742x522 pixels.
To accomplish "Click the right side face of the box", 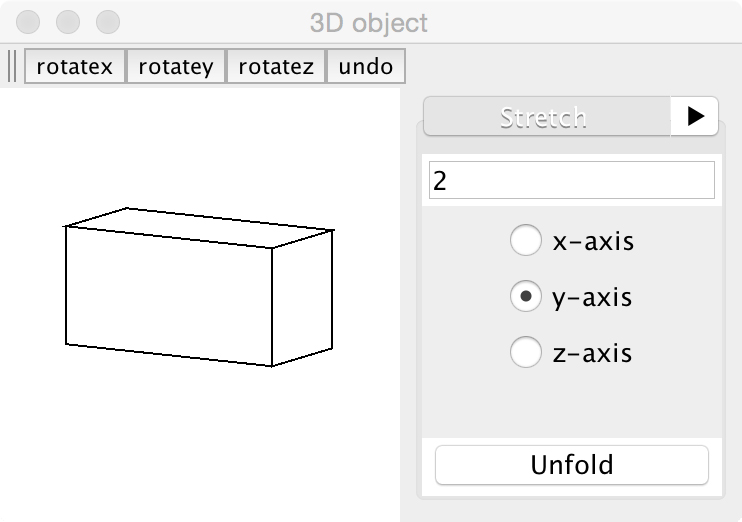I will point(302,296).
